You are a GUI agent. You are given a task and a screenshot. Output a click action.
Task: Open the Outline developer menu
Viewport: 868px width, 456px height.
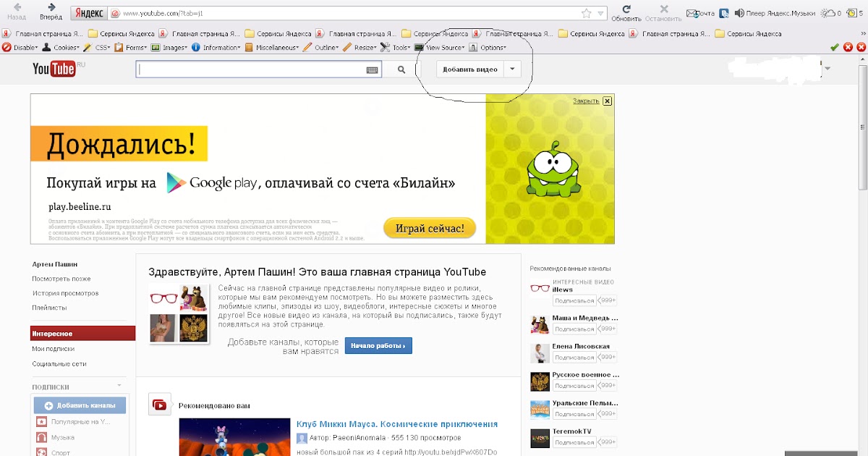322,47
